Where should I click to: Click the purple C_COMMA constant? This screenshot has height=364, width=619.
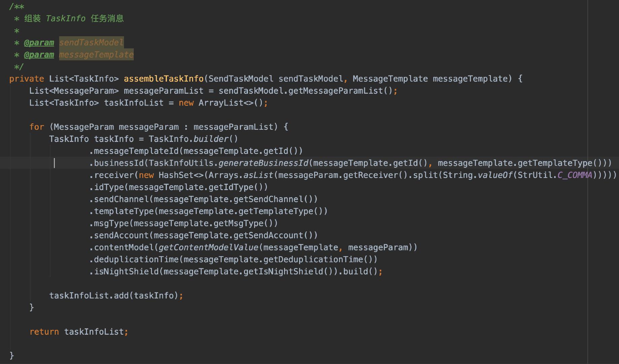pos(575,175)
